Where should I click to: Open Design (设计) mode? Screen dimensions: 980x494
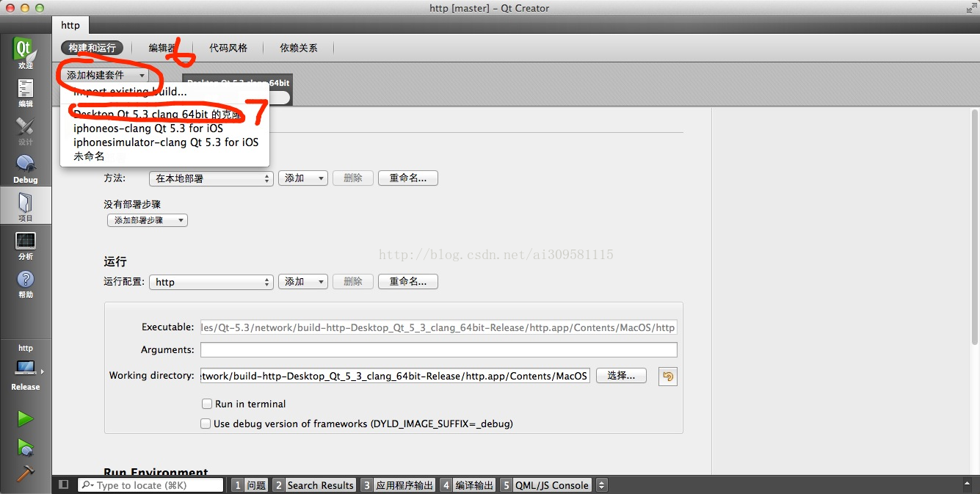click(x=25, y=131)
